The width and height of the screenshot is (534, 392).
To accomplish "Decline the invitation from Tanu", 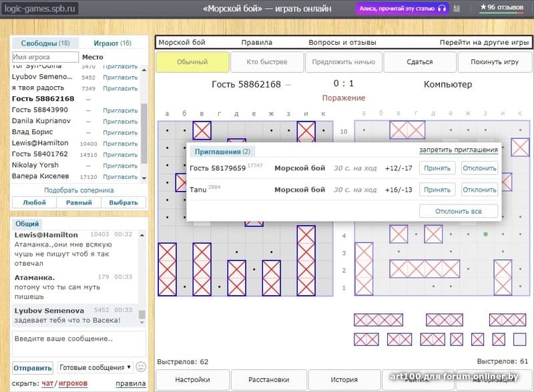I will click(x=479, y=190).
